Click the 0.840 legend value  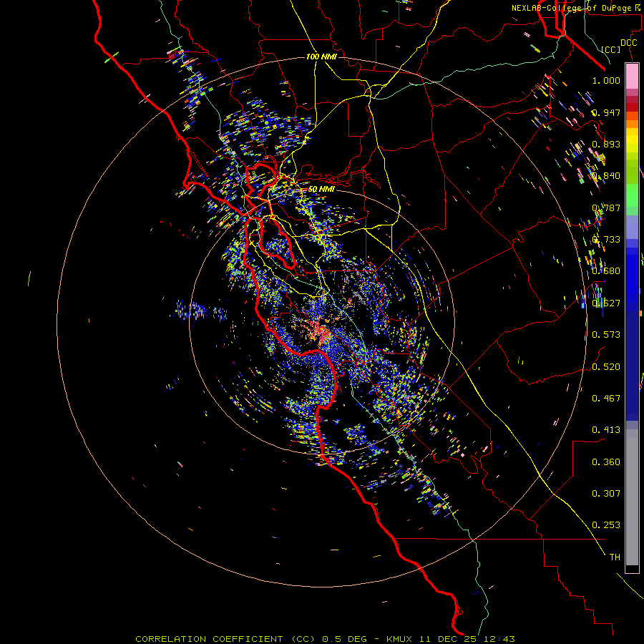606,175
